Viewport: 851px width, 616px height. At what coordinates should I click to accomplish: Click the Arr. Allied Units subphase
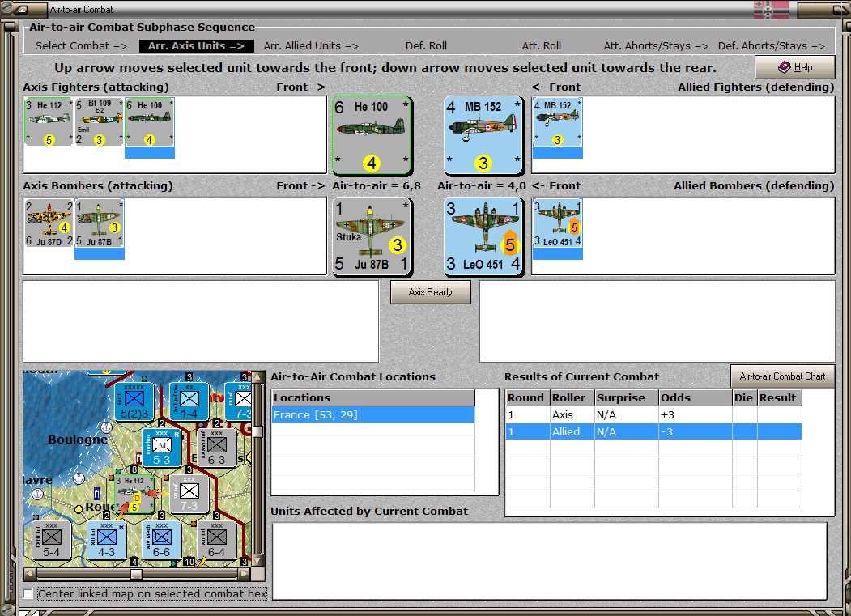[x=311, y=46]
